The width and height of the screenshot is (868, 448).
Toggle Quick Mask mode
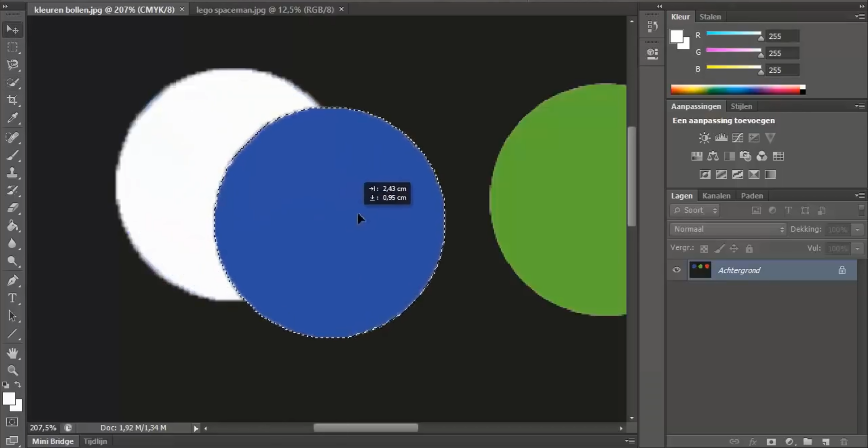tap(12, 422)
